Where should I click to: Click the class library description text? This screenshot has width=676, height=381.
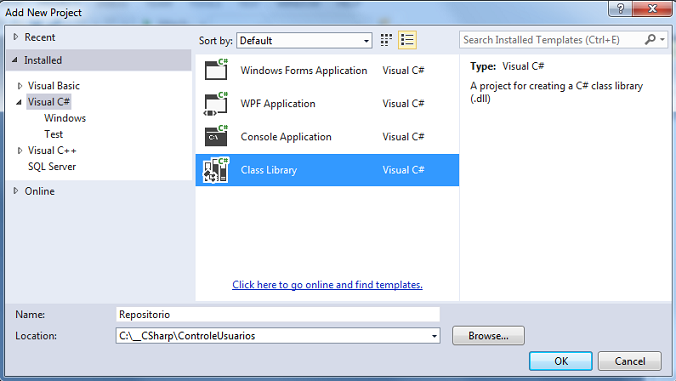coord(557,92)
